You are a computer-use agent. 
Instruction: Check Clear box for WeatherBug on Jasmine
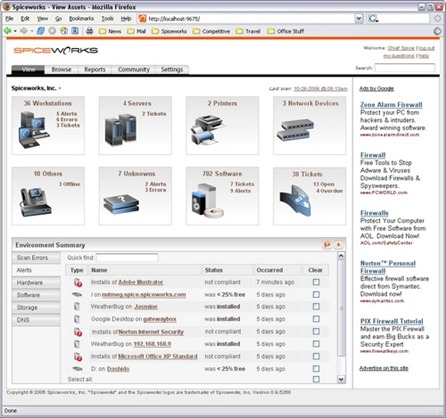pyautogui.click(x=316, y=306)
